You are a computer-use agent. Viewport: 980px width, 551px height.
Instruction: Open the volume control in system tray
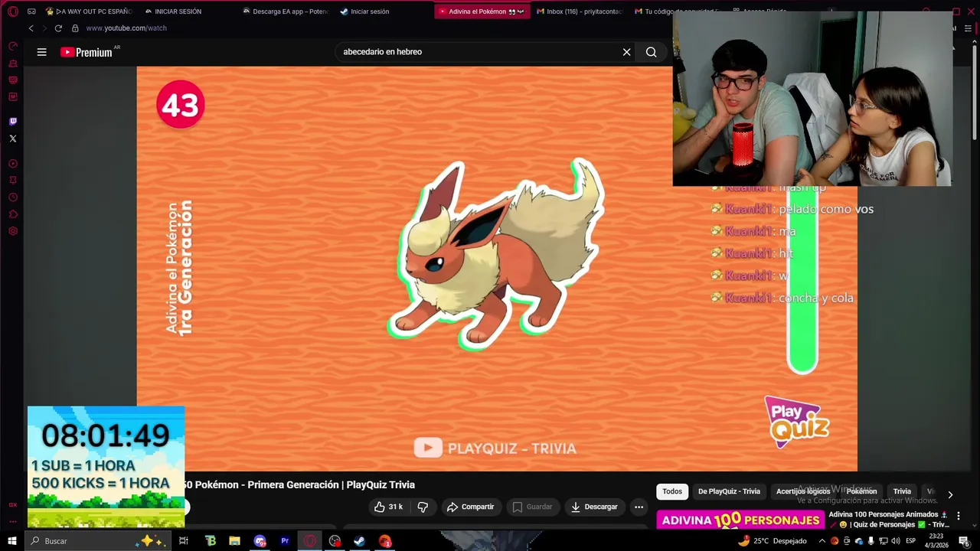pos(896,541)
